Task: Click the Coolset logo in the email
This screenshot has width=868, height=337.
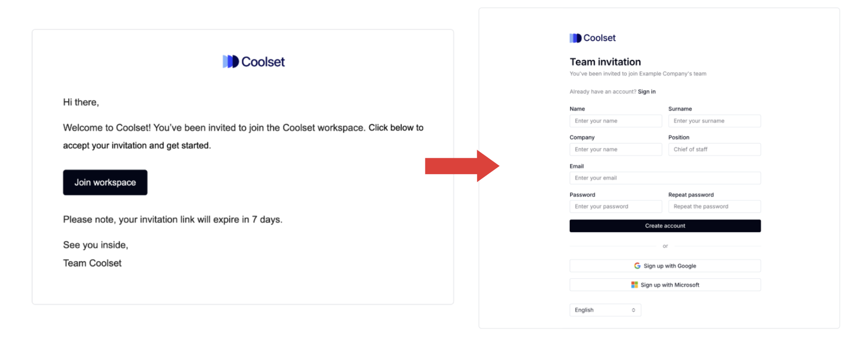Action: [253, 62]
